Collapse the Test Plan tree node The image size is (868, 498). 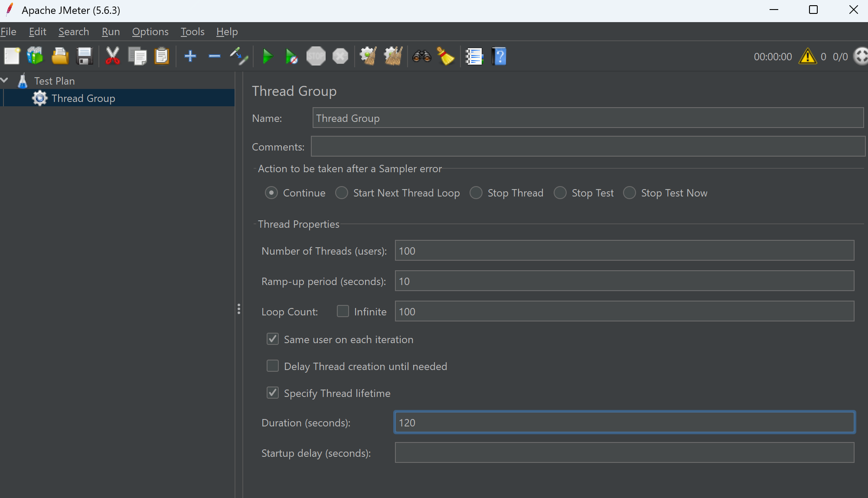(5, 80)
